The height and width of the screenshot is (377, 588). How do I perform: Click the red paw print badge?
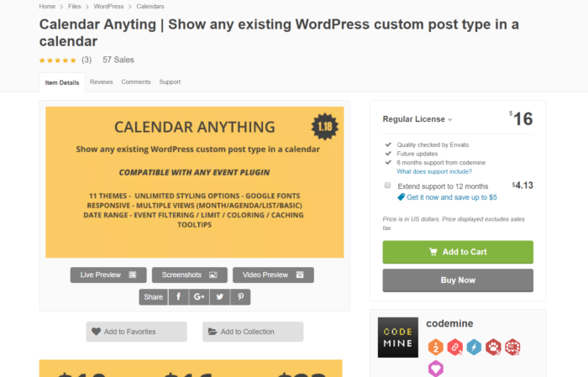(493, 347)
